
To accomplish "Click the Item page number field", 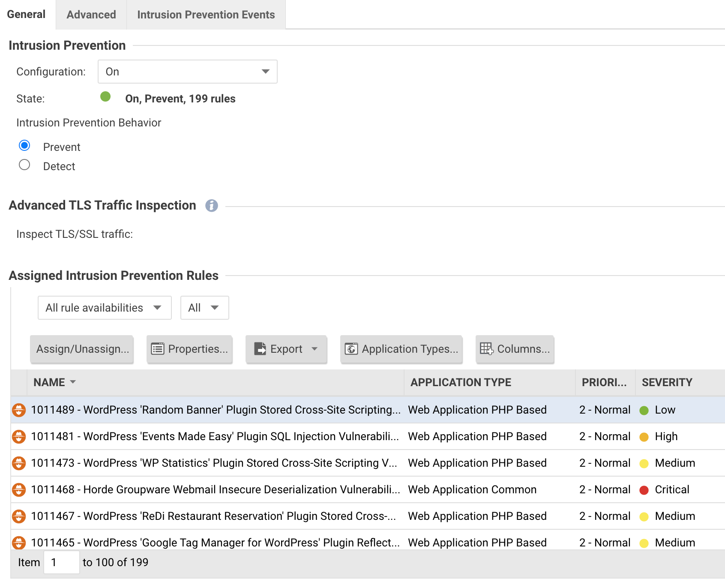I will [61, 562].
